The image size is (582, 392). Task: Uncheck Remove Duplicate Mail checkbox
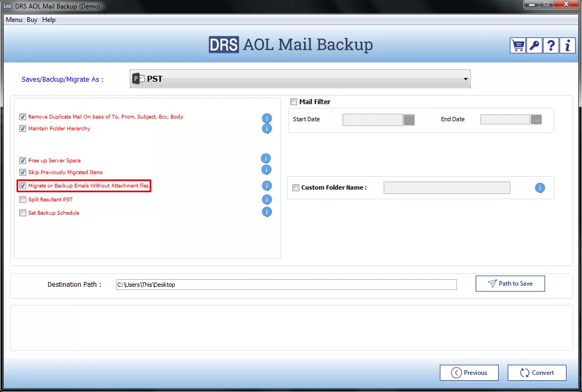(x=22, y=116)
